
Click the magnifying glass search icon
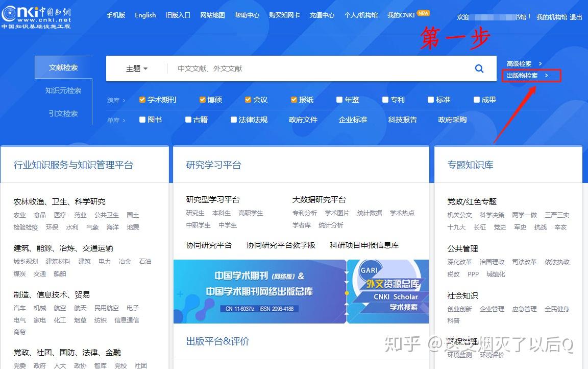479,68
